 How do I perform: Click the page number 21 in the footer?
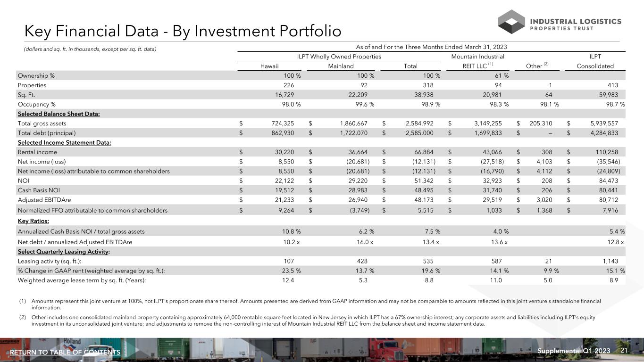pos(624,351)
